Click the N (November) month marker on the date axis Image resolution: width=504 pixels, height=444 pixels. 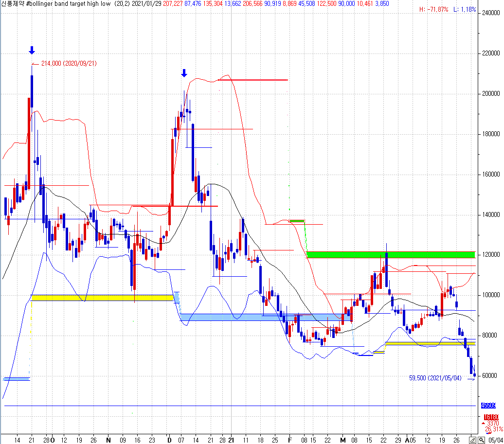tap(108, 440)
